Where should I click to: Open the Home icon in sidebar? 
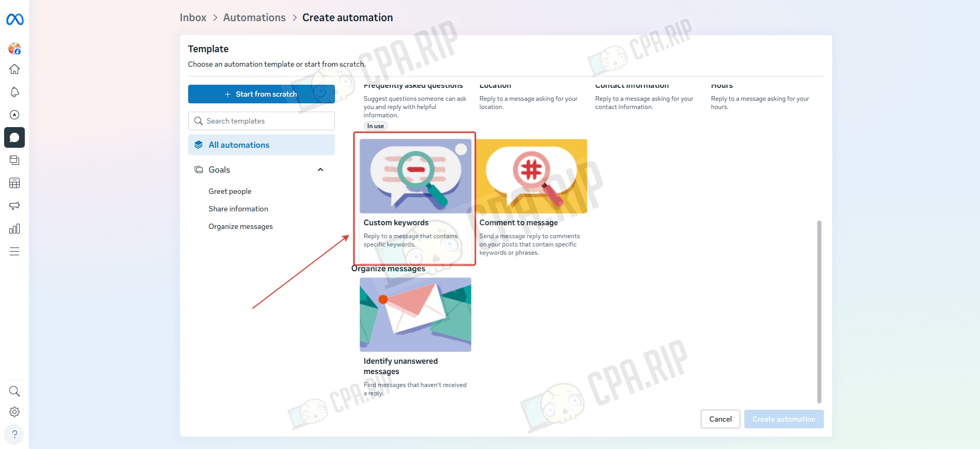click(x=14, y=69)
